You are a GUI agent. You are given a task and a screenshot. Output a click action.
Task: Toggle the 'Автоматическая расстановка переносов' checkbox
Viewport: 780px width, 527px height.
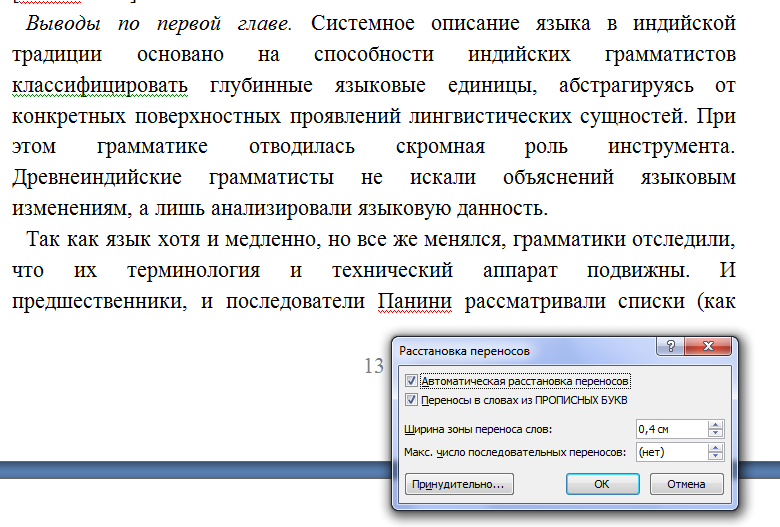[x=411, y=381]
